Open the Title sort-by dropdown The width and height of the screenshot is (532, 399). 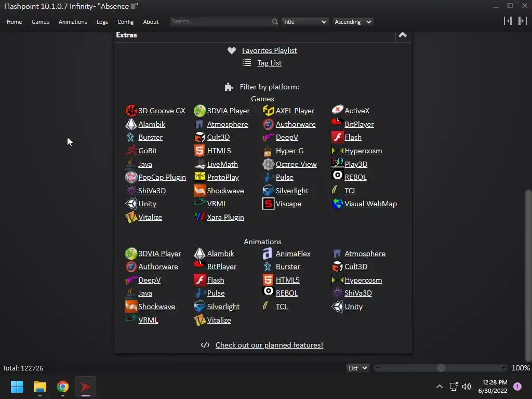point(304,22)
